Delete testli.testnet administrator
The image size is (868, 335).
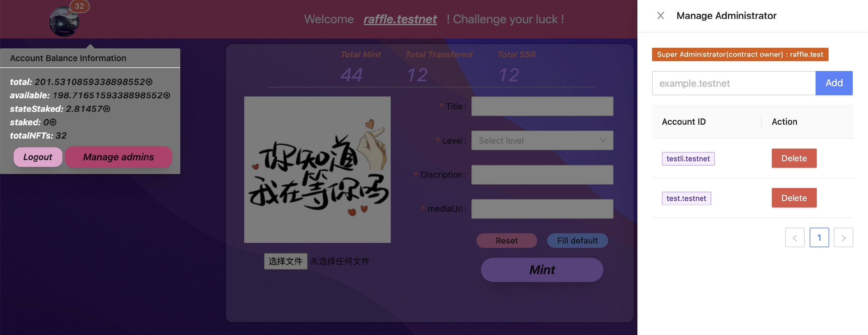point(794,158)
